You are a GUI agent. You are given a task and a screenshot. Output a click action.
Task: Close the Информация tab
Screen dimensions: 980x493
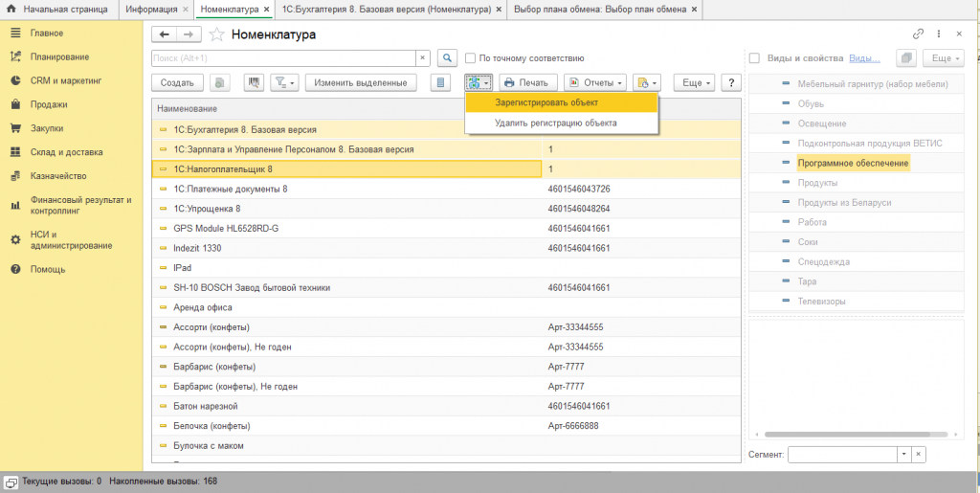185,10
